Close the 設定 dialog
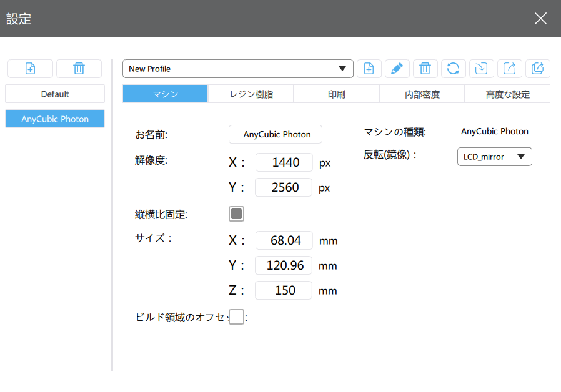 pyautogui.click(x=540, y=18)
